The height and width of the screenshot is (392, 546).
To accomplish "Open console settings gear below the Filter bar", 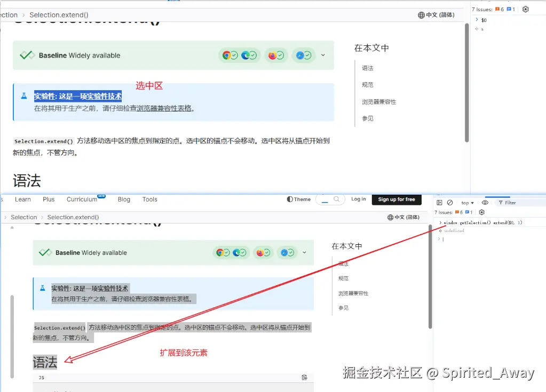I will (x=481, y=212).
